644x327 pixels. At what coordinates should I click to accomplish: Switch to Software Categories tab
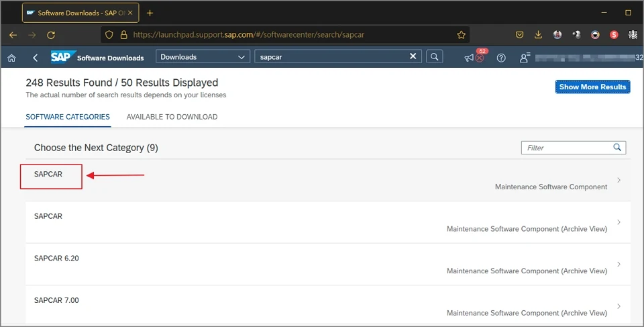coord(68,117)
